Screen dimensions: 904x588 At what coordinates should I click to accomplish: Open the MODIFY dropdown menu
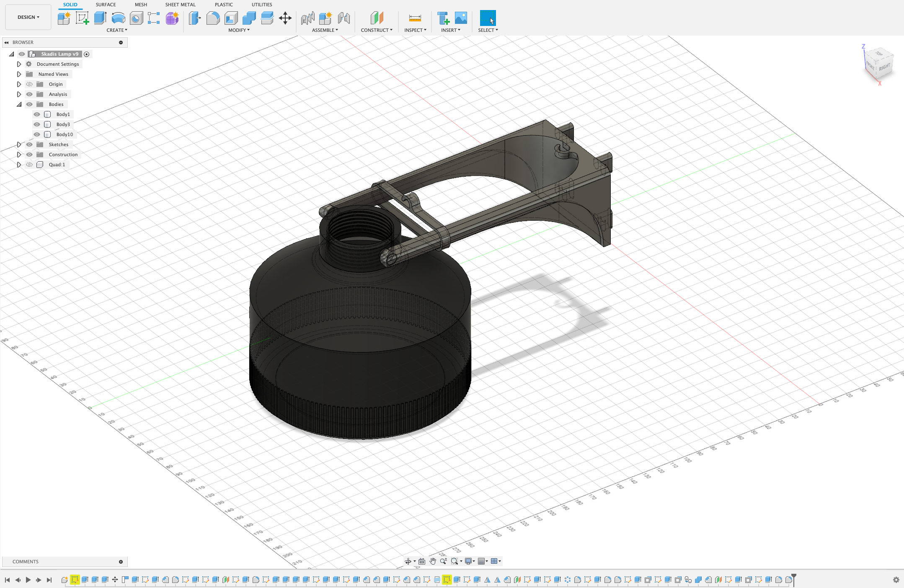click(239, 30)
